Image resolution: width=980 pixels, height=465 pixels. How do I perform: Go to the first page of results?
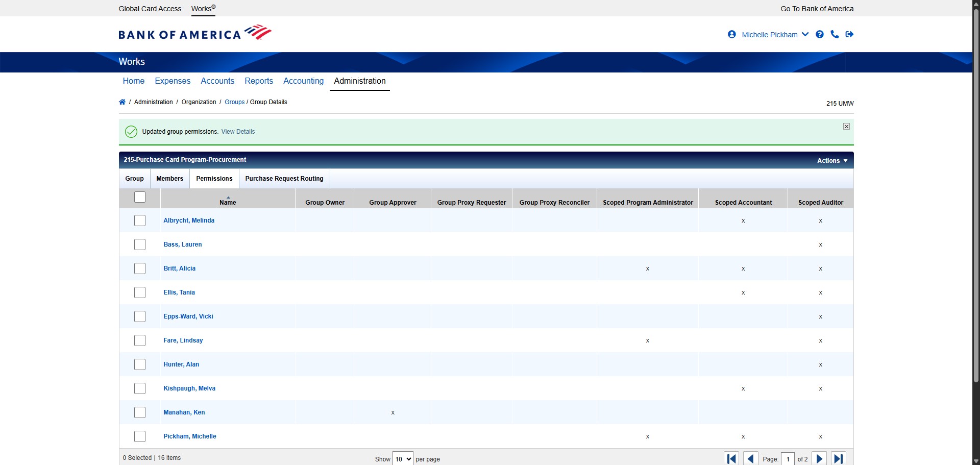click(731, 458)
